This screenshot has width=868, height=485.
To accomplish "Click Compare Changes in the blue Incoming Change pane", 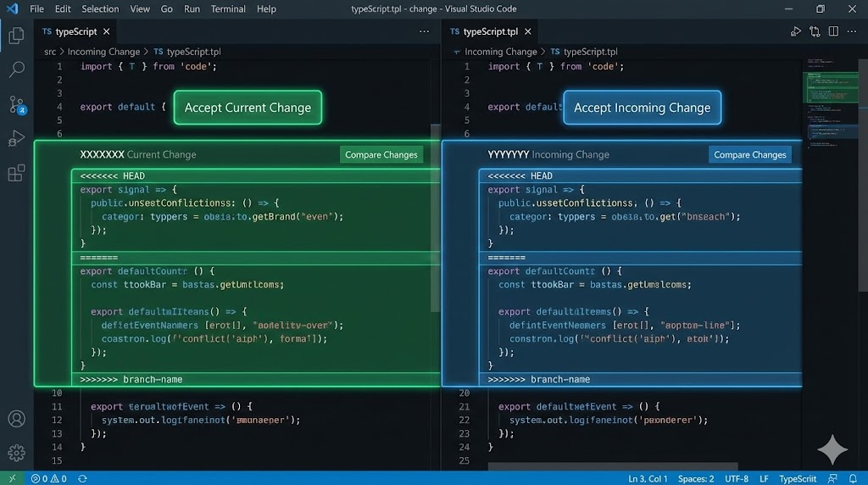I will [x=750, y=154].
